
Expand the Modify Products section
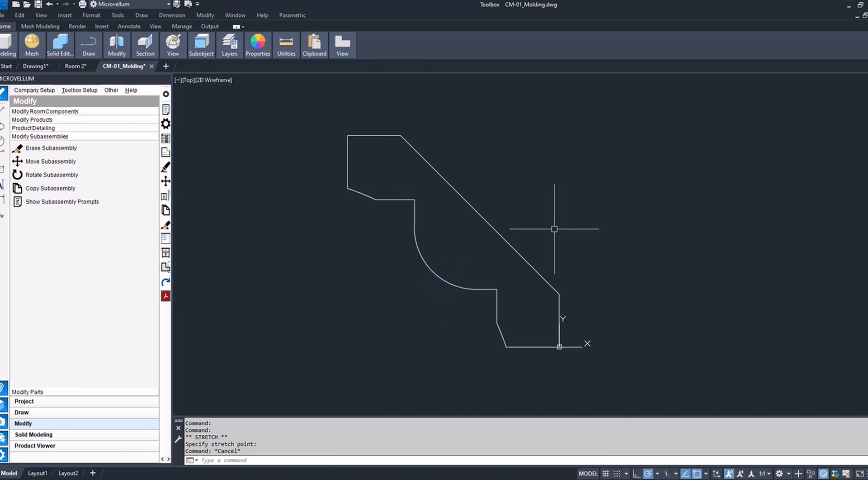(32, 120)
